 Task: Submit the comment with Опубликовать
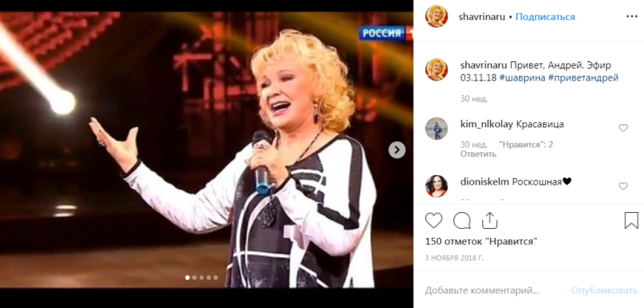pyautogui.click(x=605, y=290)
